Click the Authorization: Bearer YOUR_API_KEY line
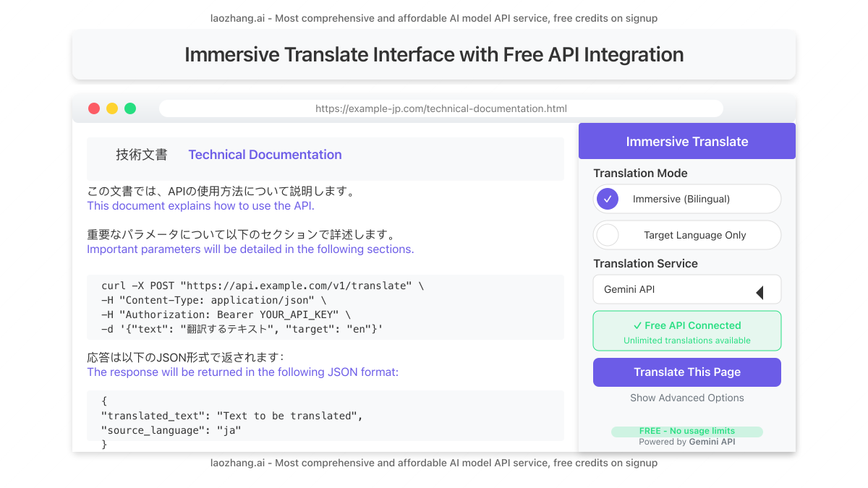 pyautogui.click(x=226, y=314)
